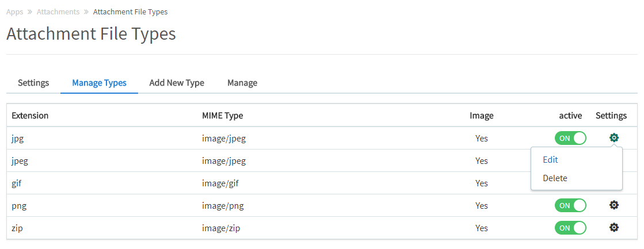Click the gear icon for zip extension
644x249 pixels.
click(614, 228)
